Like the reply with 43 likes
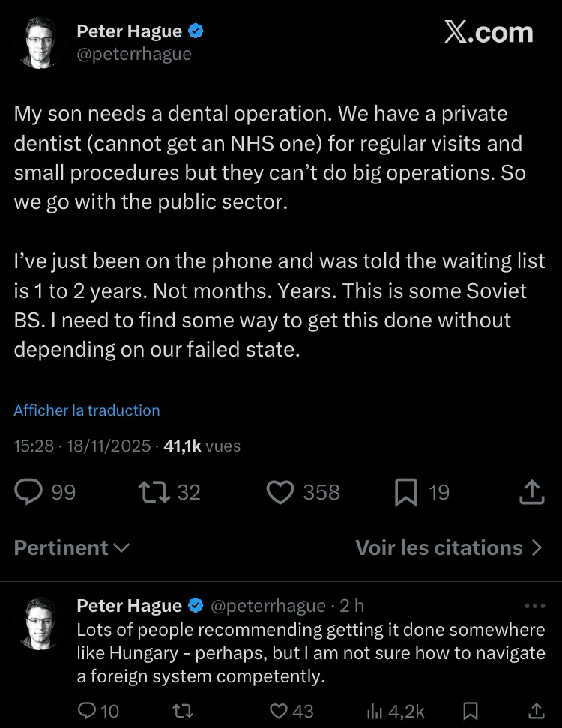The width and height of the screenshot is (562, 728). tap(280, 710)
